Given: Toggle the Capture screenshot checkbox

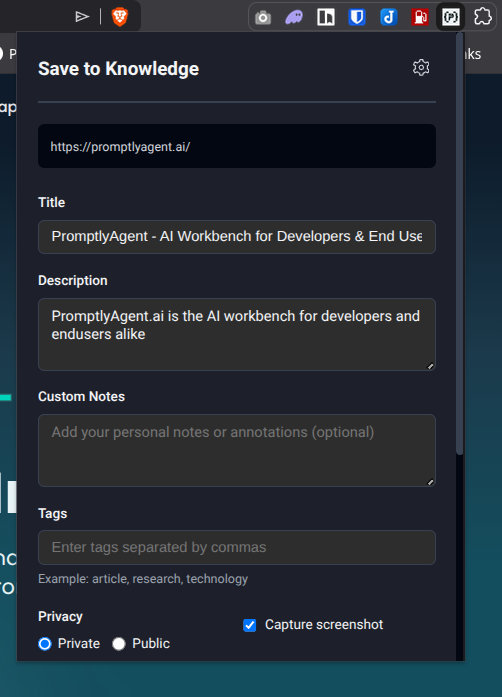Looking at the screenshot, I should 249,625.
